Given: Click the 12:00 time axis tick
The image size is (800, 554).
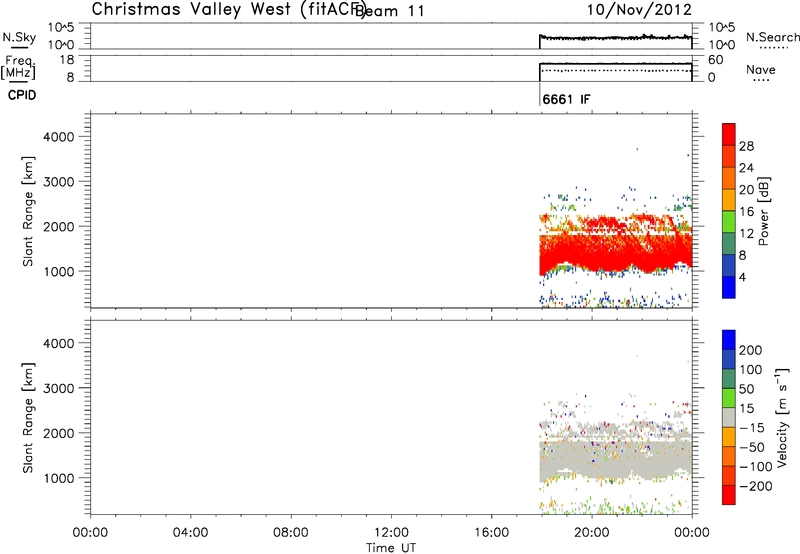Looking at the screenshot, I should click(x=391, y=533).
